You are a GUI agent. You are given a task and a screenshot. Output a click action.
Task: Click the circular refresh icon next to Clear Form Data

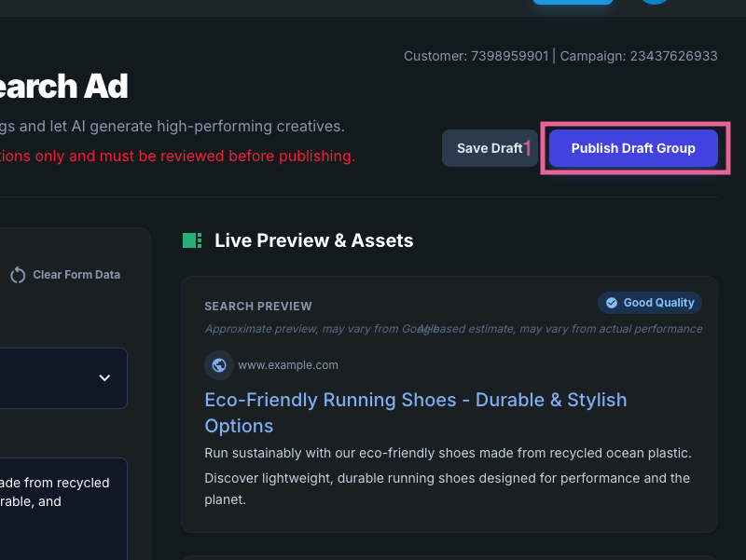click(x=17, y=274)
